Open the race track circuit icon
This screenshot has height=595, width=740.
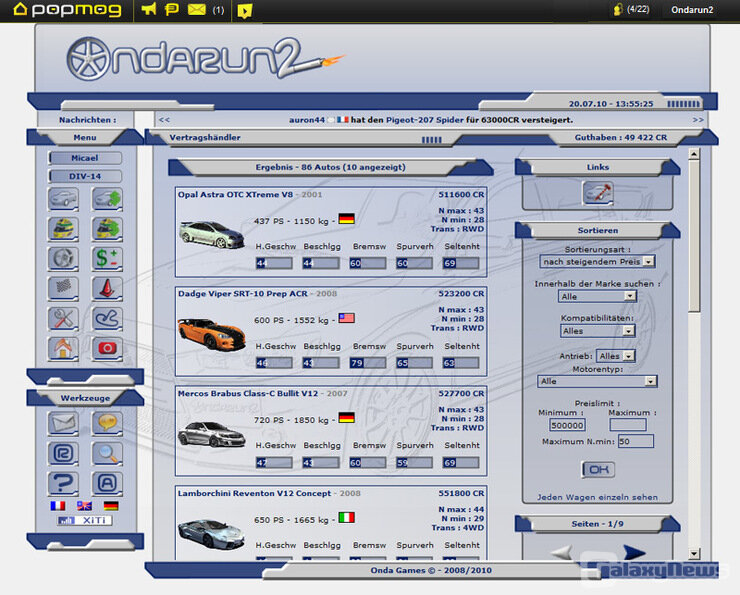[x=107, y=318]
